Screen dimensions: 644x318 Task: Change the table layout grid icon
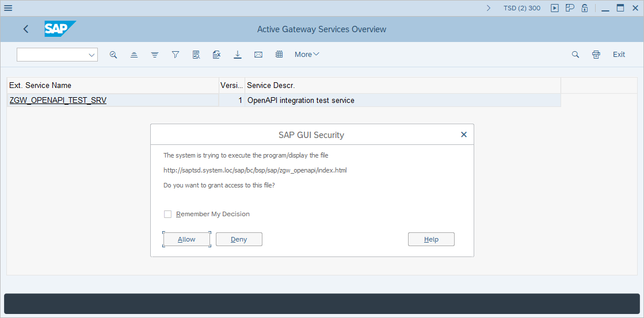click(x=279, y=55)
